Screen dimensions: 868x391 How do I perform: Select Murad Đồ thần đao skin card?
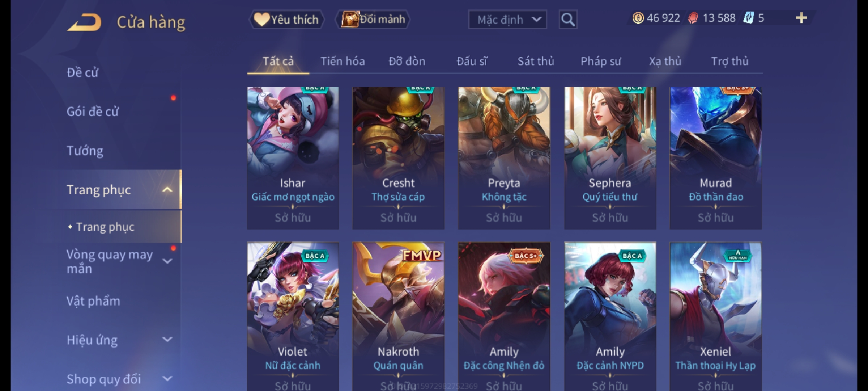pos(715,158)
